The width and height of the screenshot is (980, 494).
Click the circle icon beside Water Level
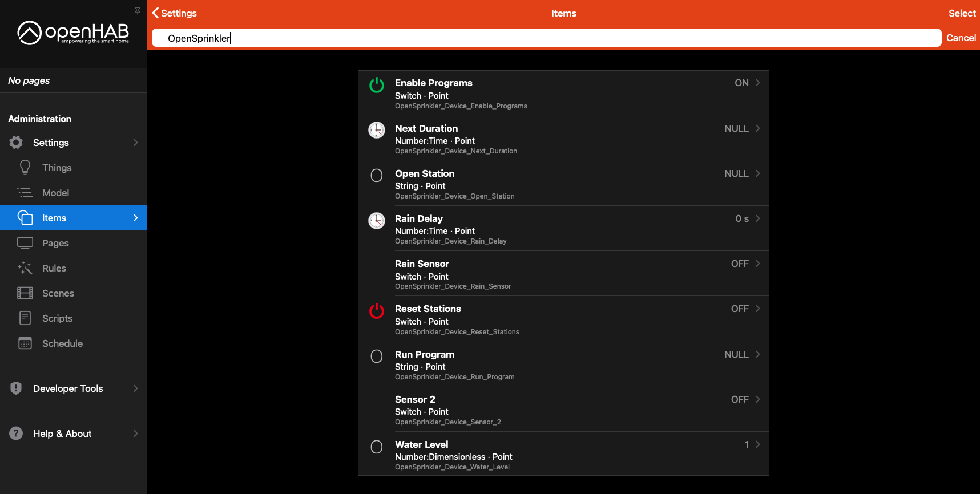click(x=377, y=447)
